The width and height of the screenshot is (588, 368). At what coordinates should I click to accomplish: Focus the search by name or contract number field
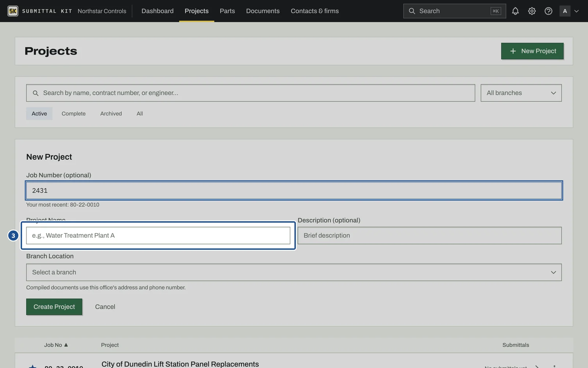click(x=251, y=93)
